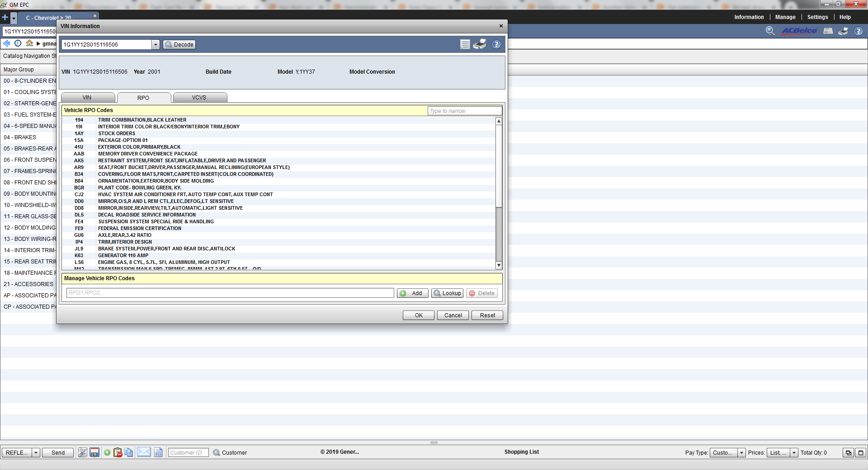This screenshot has width=868, height=470.
Task: Open the ACDelco logo link
Action: (800, 31)
